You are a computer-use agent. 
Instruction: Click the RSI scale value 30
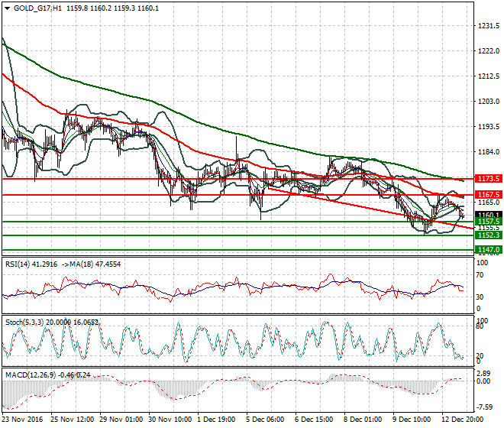pyautogui.click(x=480, y=297)
